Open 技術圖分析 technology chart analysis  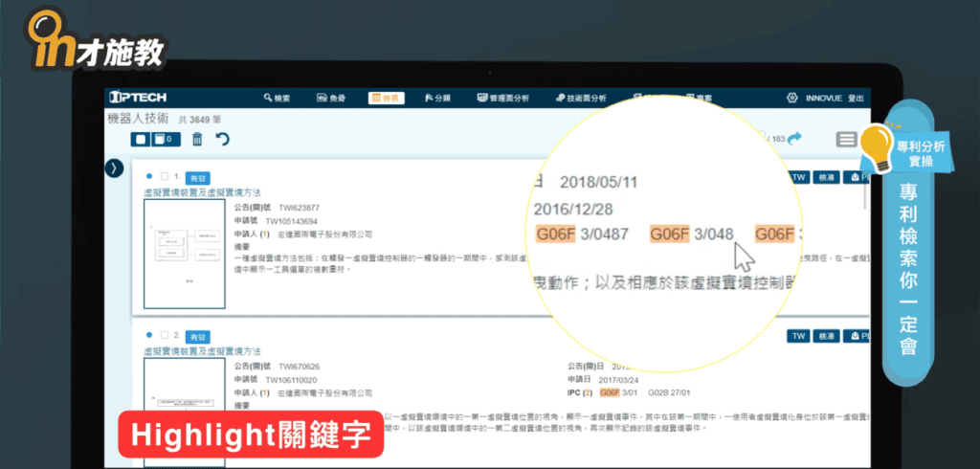coord(580,99)
